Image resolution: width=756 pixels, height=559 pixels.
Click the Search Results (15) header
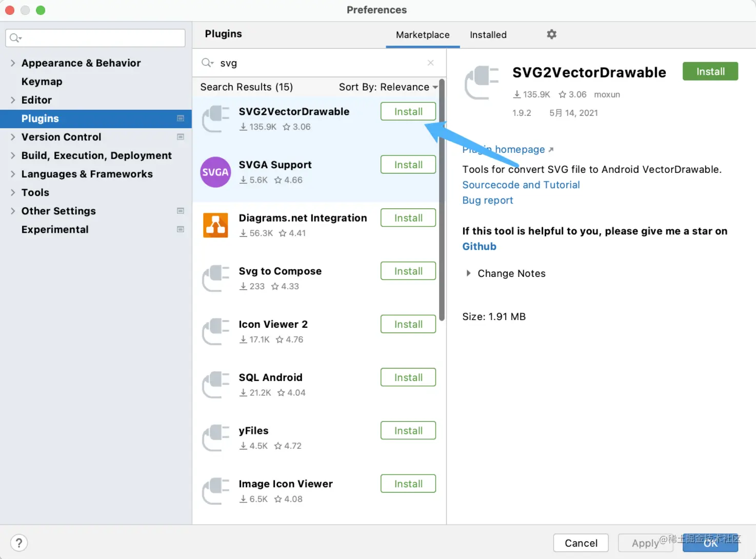(247, 87)
